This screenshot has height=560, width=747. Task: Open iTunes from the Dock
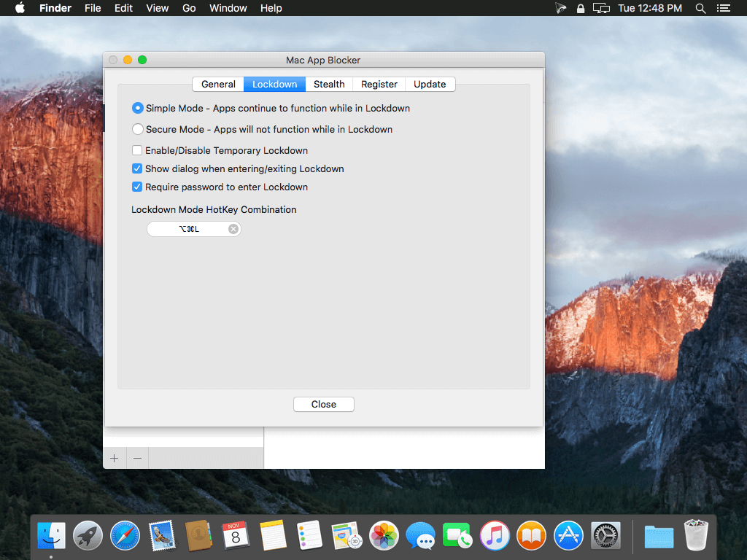coord(495,535)
